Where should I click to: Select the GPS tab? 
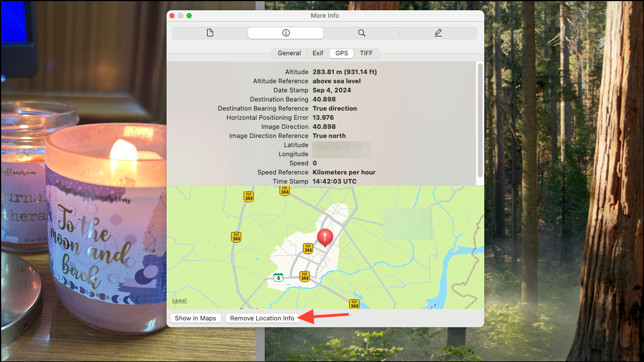point(341,53)
